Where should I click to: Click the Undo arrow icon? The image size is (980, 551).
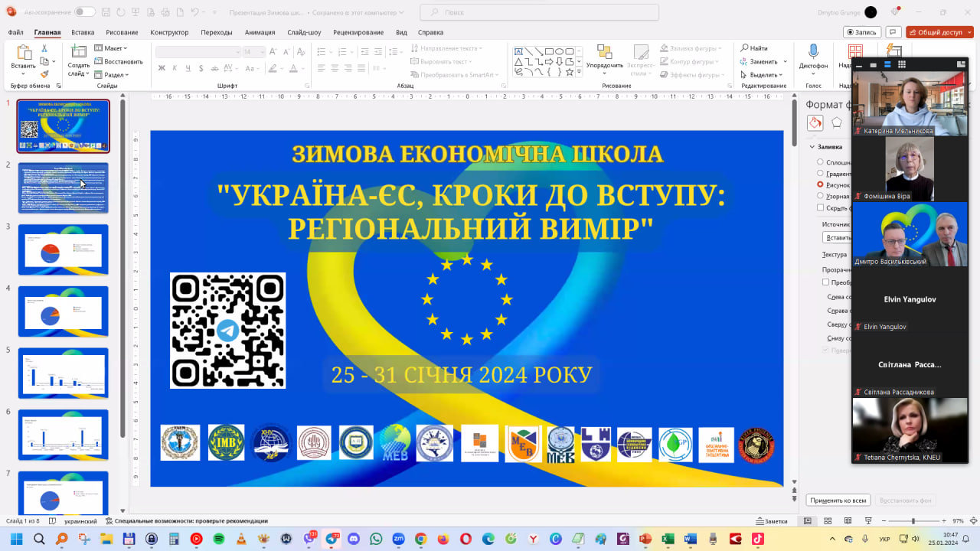coord(194,12)
